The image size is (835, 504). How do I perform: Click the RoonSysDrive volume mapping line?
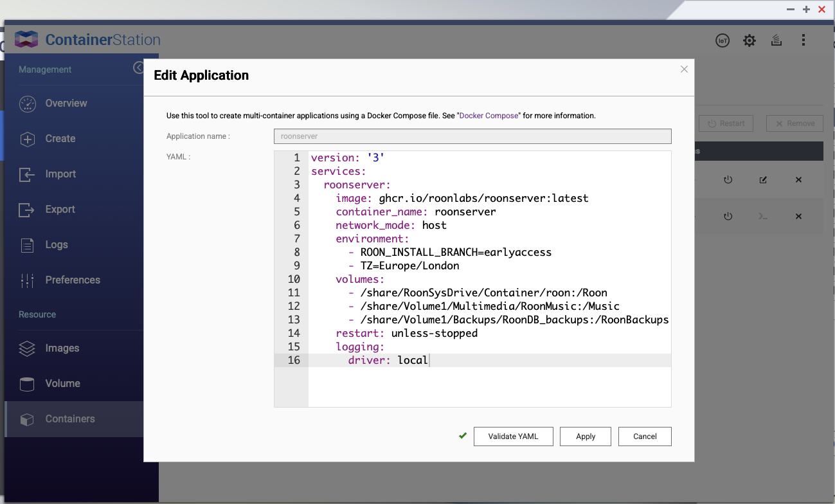point(478,292)
